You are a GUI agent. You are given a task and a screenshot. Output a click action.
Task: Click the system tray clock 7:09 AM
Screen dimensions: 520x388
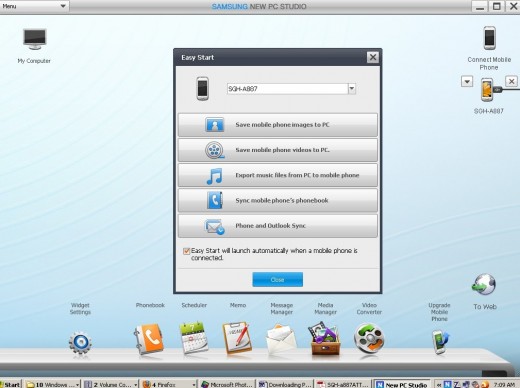[504, 385]
